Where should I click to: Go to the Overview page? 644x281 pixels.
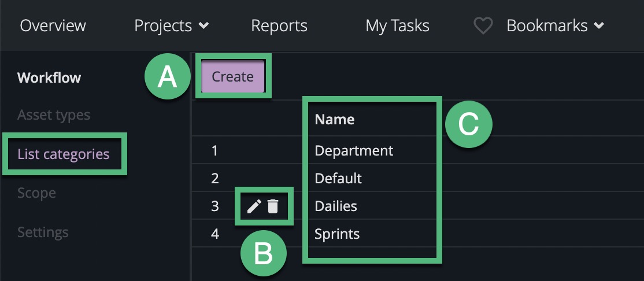(x=53, y=26)
